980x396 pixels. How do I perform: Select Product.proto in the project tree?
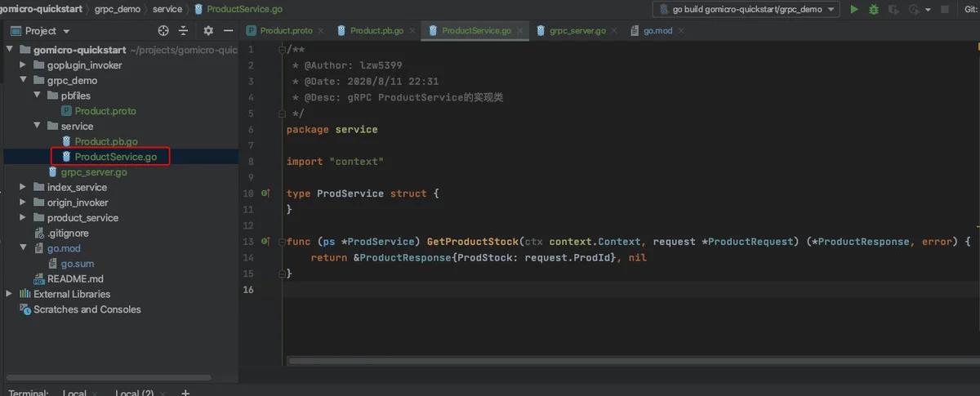(x=105, y=111)
